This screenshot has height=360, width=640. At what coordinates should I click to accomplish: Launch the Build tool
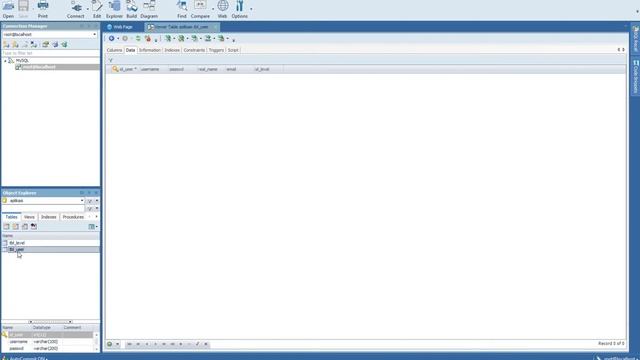pyautogui.click(x=131, y=9)
